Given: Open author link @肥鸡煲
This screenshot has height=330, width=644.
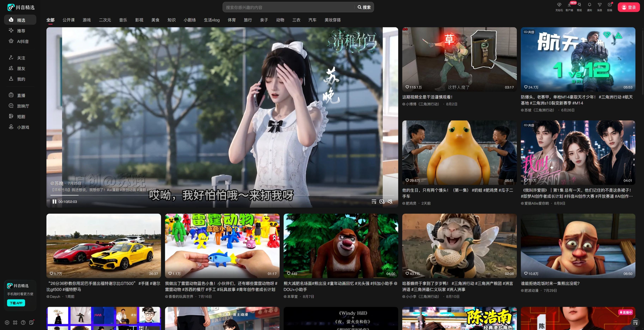Looking at the screenshot, I should pos(409,203).
